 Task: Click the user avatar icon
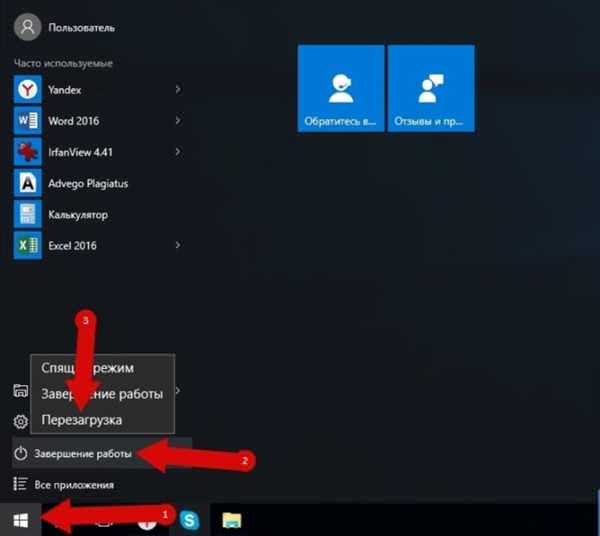(28, 27)
